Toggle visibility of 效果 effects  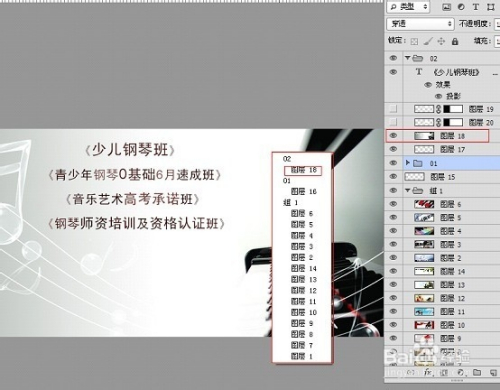point(428,85)
